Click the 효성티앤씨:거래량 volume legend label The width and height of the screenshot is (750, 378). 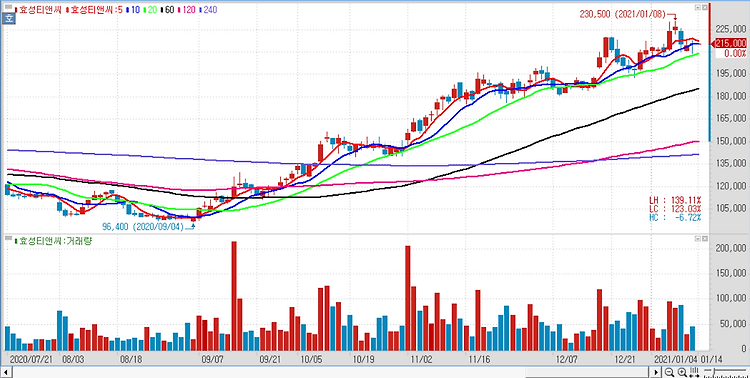53,241
